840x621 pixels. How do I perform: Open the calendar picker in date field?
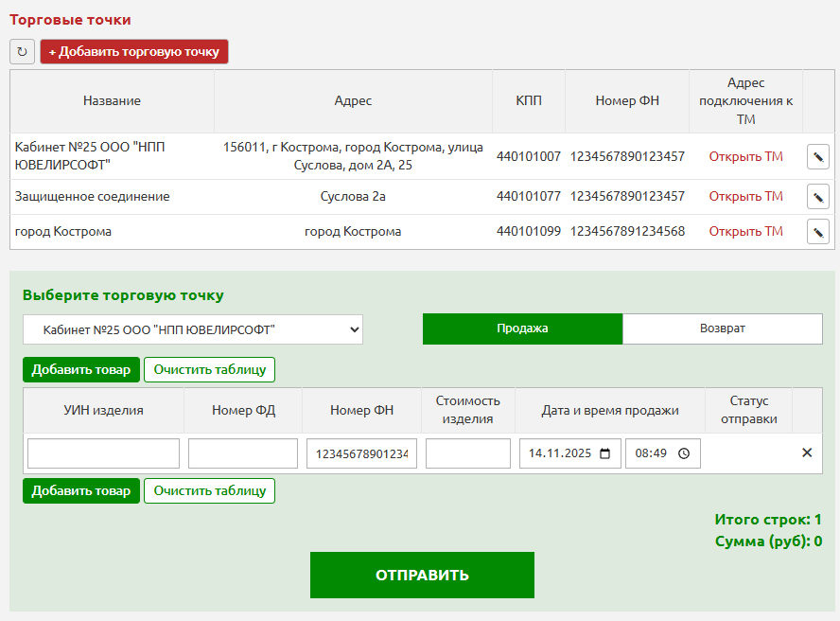(605, 453)
